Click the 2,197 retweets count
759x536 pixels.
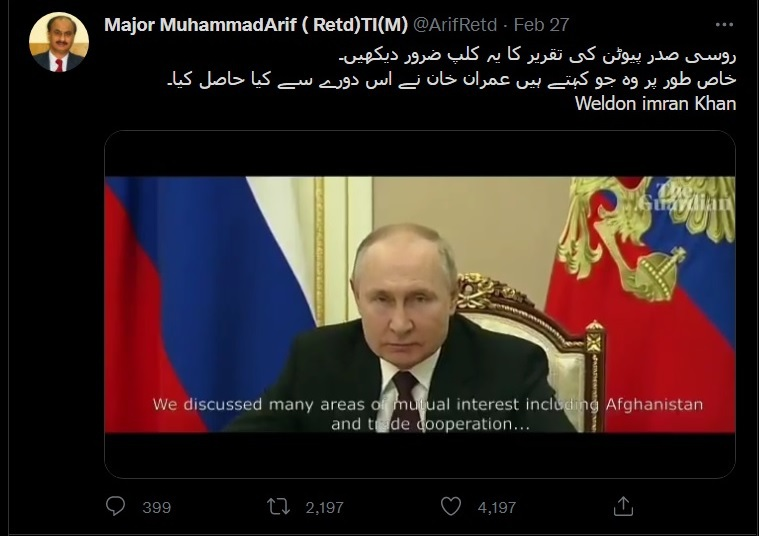[x=325, y=507]
